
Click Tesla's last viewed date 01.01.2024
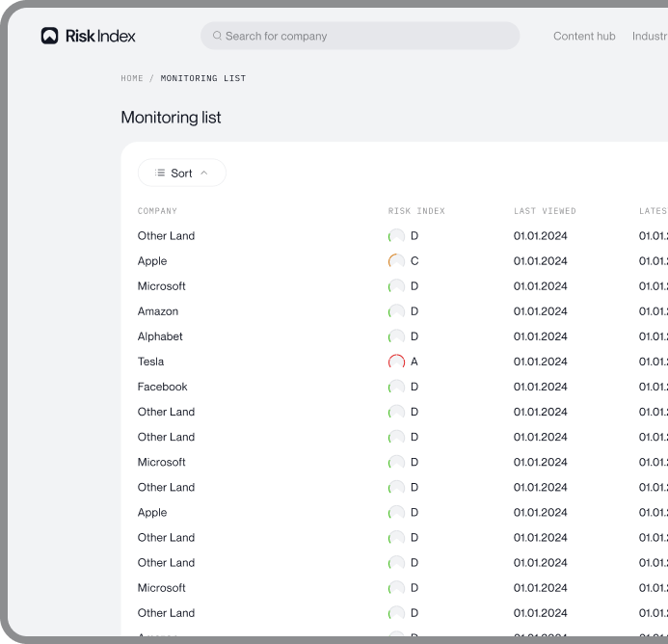pos(540,362)
